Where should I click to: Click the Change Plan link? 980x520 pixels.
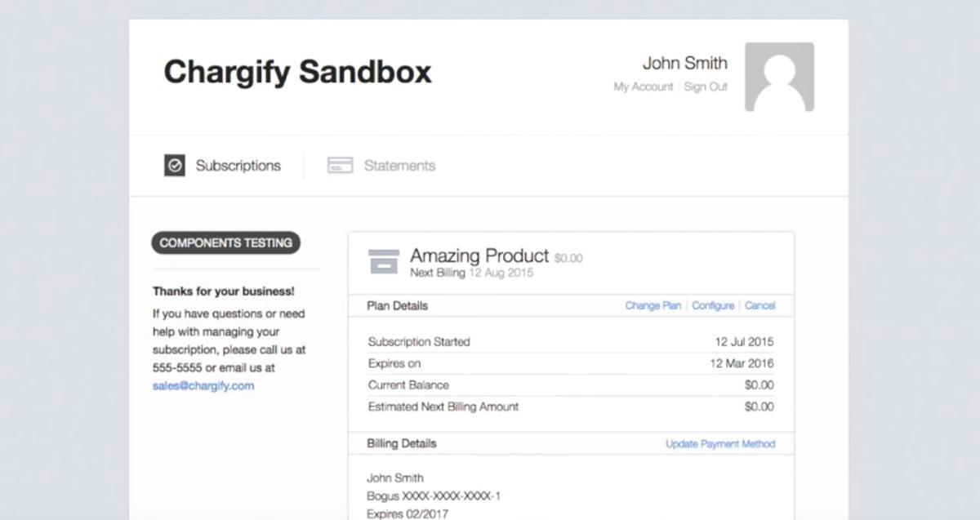[x=653, y=305]
